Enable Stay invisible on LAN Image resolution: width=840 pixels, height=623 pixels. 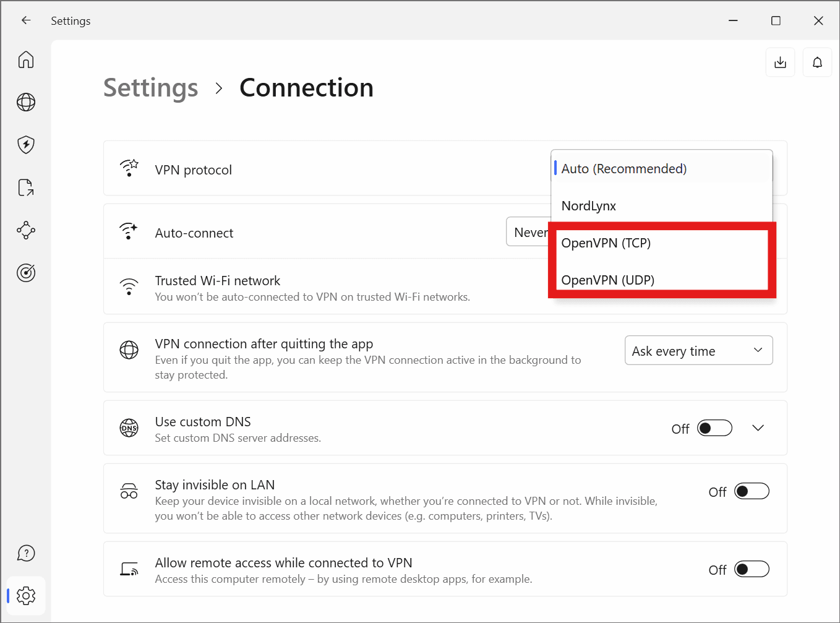click(752, 491)
